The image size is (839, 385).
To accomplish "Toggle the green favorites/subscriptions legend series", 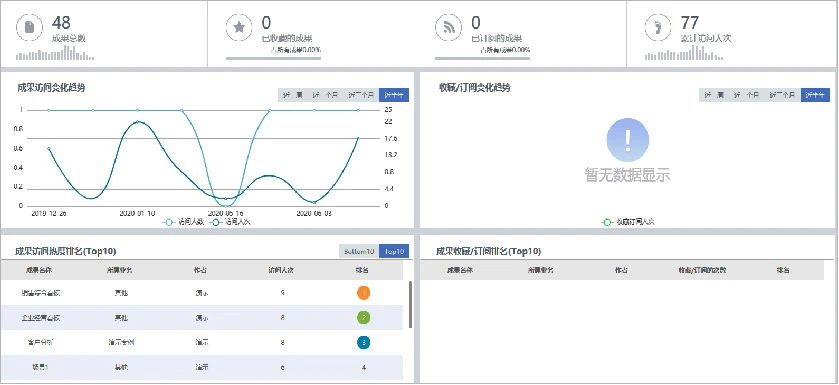I will [x=628, y=221].
